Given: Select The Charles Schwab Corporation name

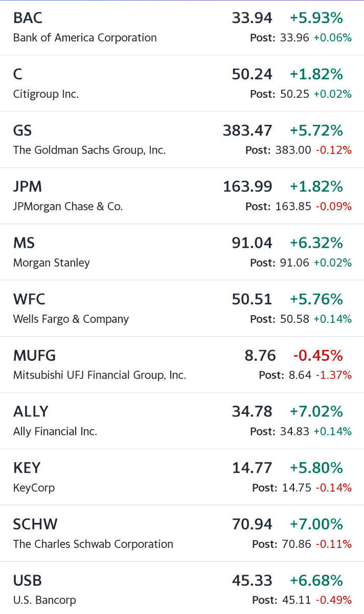Looking at the screenshot, I should pyautogui.click(x=93, y=544).
